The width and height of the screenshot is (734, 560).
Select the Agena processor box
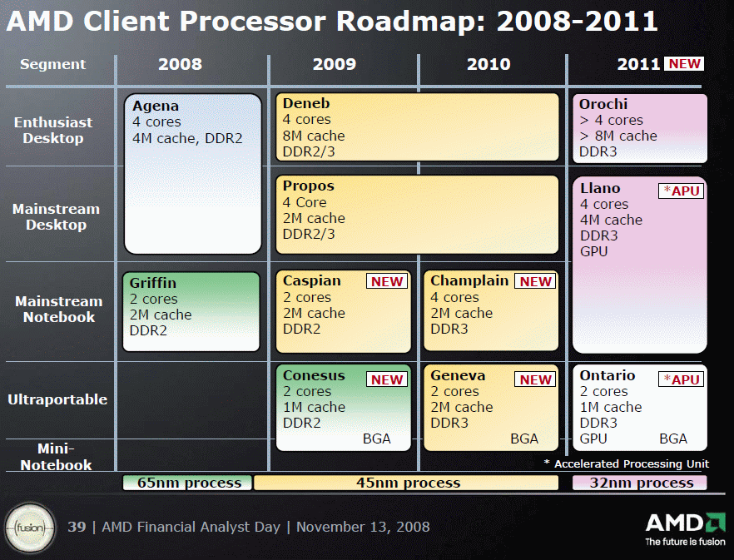(x=192, y=174)
